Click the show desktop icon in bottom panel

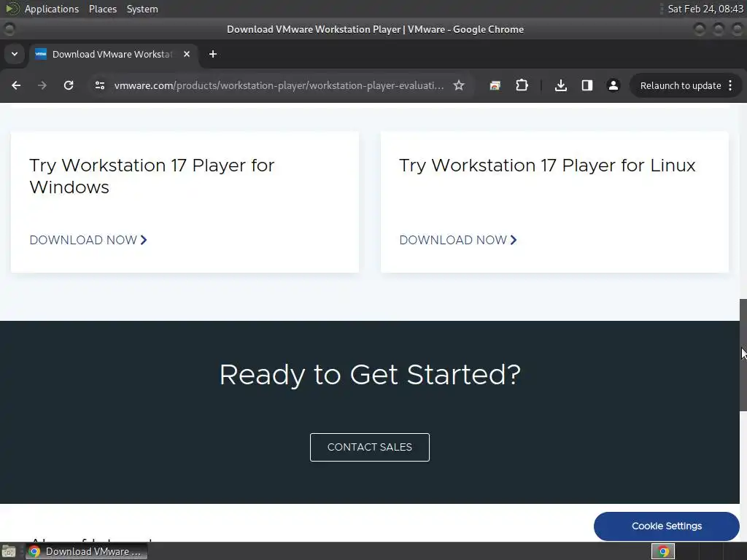9,551
